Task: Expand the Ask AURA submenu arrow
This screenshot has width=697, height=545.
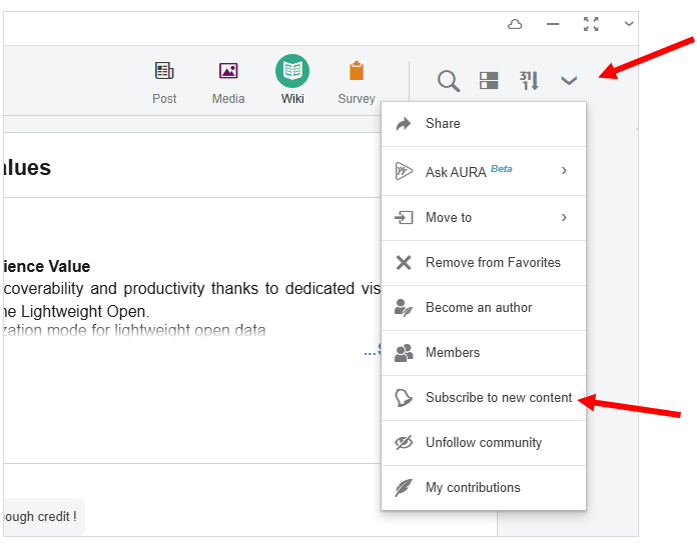Action: coord(564,171)
